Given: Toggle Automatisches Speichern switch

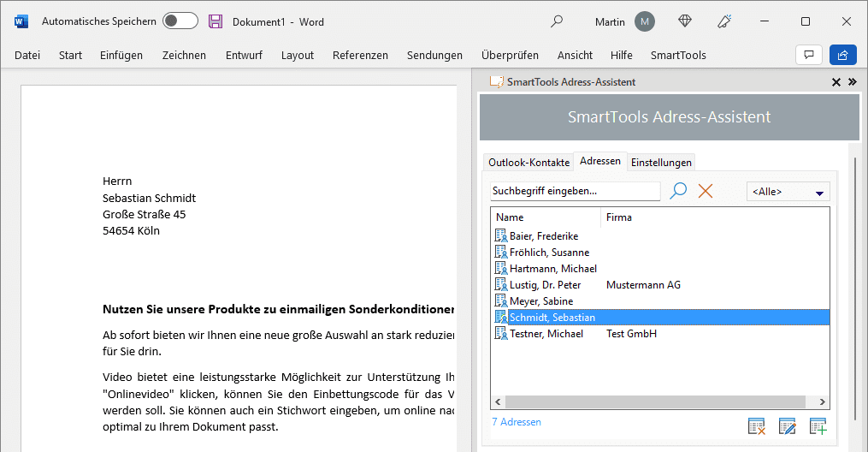Looking at the screenshot, I should coord(180,21).
